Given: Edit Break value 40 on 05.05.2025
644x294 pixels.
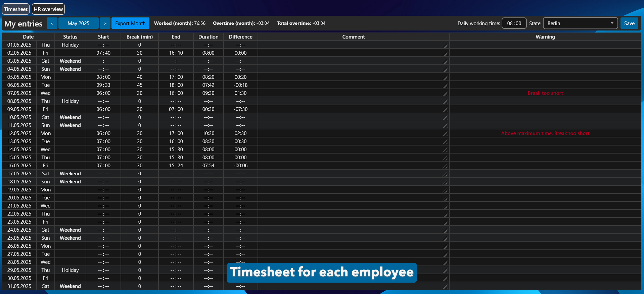Looking at the screenshot, I should point(140,77).
